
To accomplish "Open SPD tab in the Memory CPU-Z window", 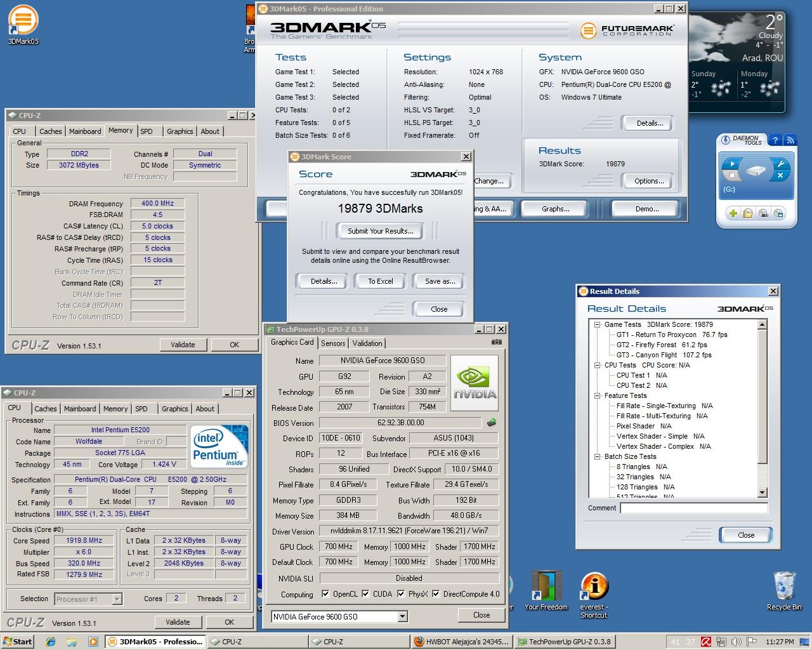I will point(147,131).
